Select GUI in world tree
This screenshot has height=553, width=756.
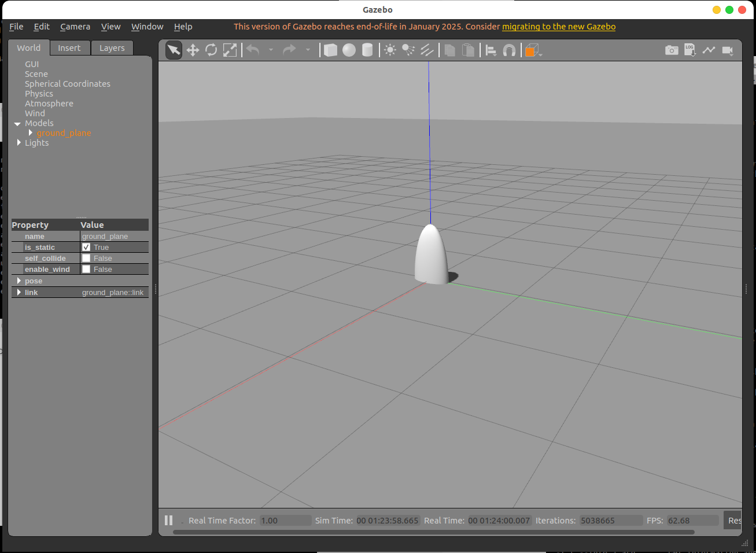tap(32, 64)
